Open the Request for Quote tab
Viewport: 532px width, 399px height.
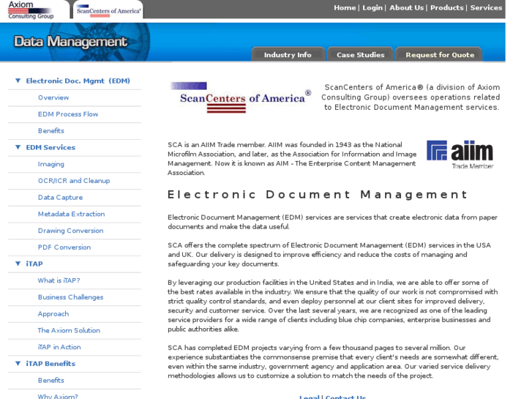point(440,55)
